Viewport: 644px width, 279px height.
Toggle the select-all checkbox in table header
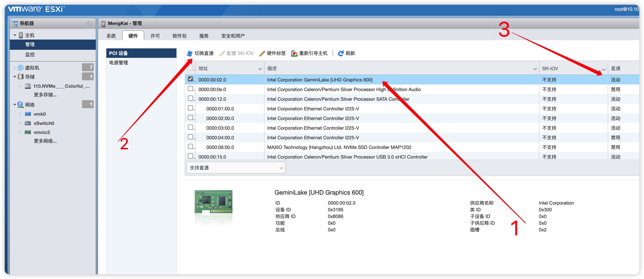point(190,68)
